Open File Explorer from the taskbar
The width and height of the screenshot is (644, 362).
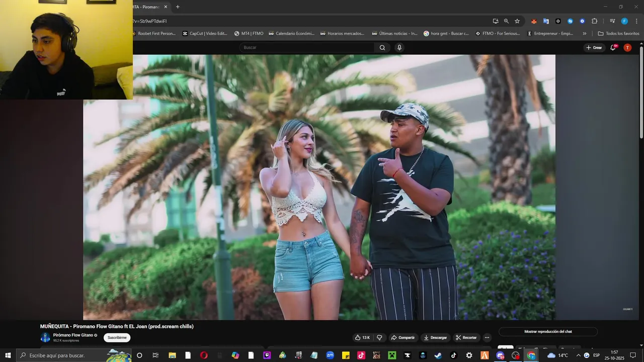point(172,355)
